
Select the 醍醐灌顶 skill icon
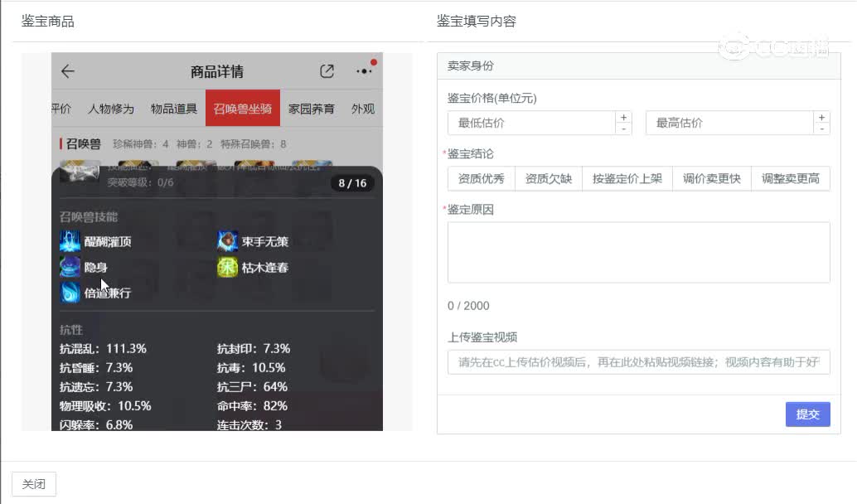70,241
